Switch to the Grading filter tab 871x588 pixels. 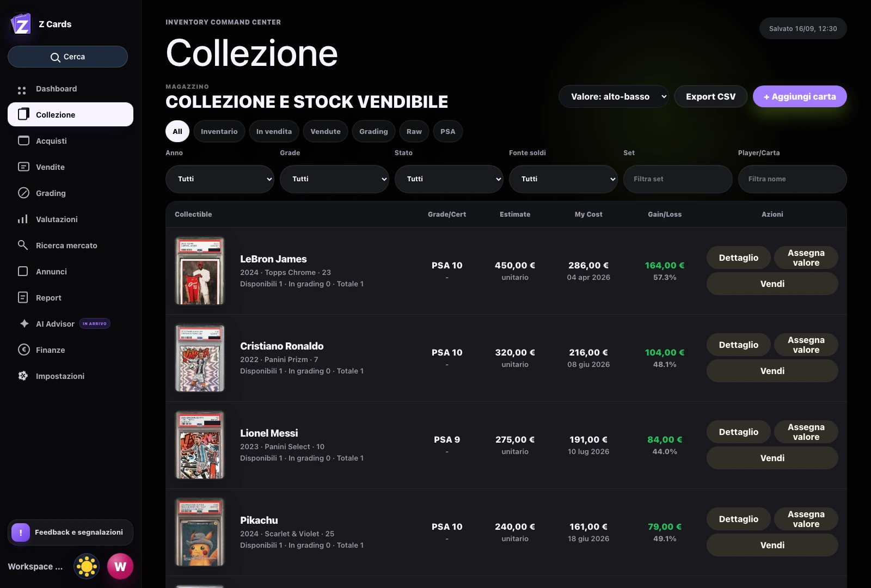click(373, 131)
